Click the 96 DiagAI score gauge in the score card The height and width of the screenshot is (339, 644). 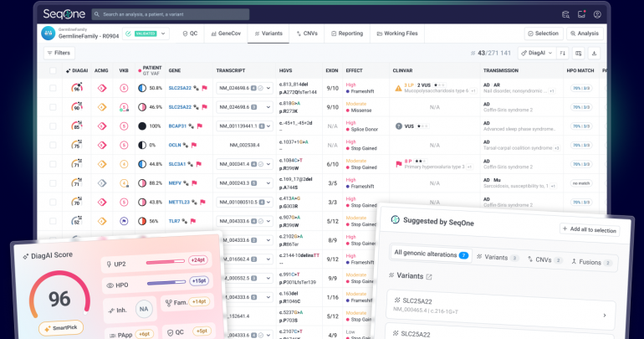pyautogui.click(x=59, y=295)
